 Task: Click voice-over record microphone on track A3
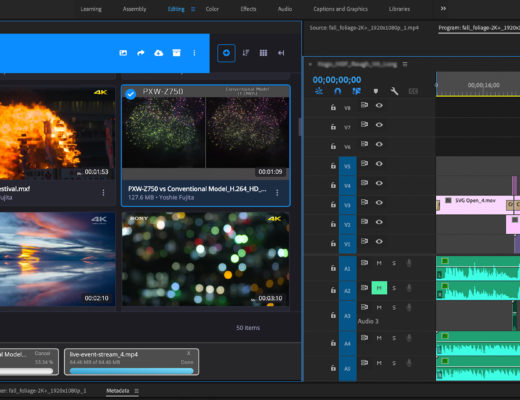[409, 307]
